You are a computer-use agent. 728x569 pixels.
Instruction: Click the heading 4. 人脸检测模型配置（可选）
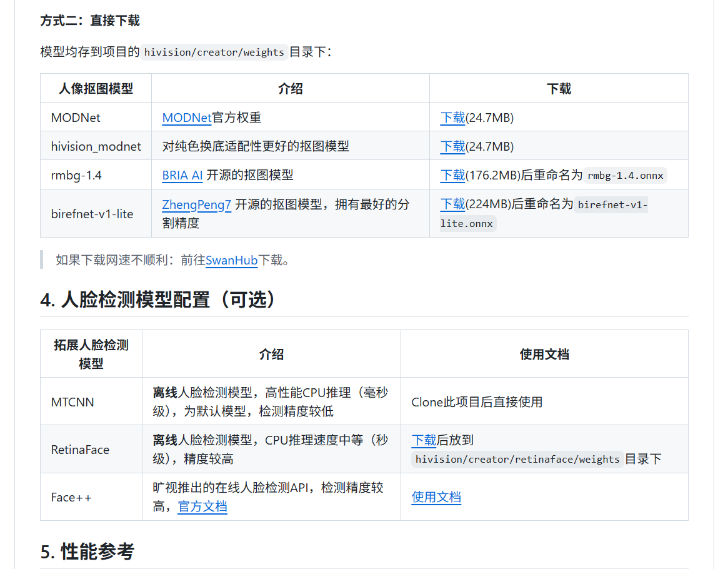pyautogui.click(x=159, y=300)
